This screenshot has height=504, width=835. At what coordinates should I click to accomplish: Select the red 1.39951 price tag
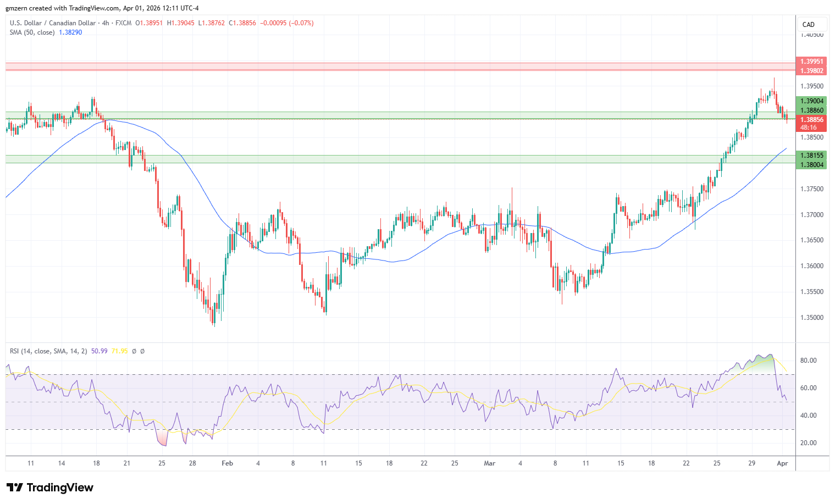pos(811,62)
